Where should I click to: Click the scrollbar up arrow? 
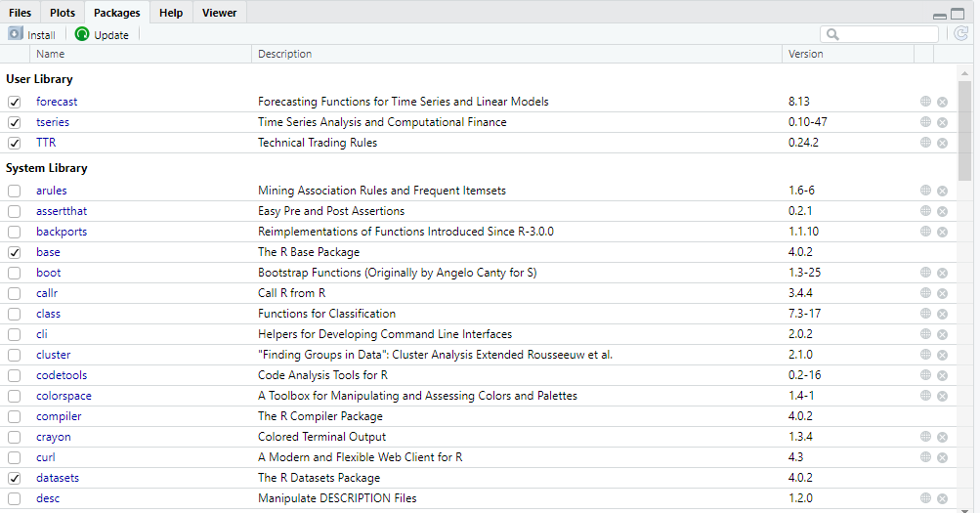tap(964, 73)
